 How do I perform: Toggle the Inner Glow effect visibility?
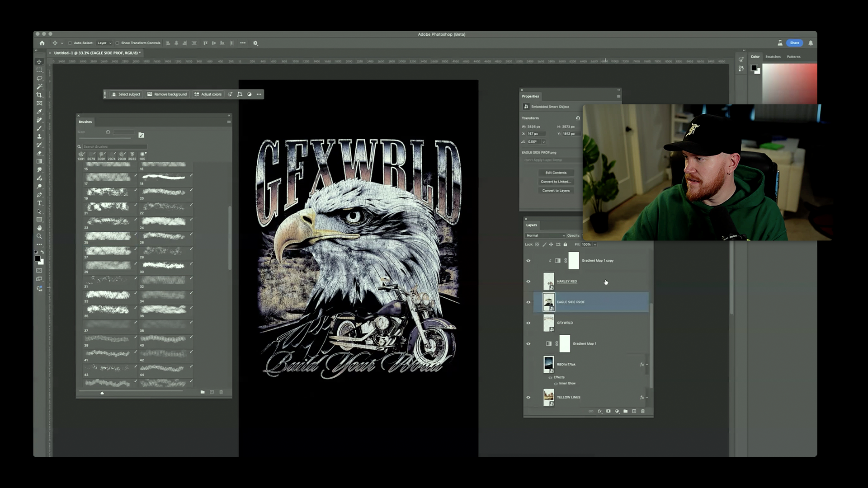[556, 384]
